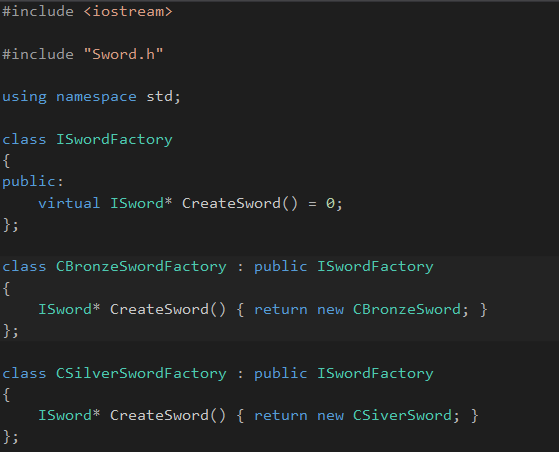Click the "Sword.h" include string
559x452 pixels.
123,54
